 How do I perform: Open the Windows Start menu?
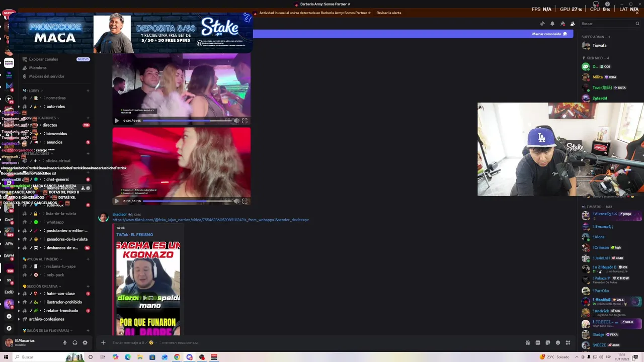6,357
